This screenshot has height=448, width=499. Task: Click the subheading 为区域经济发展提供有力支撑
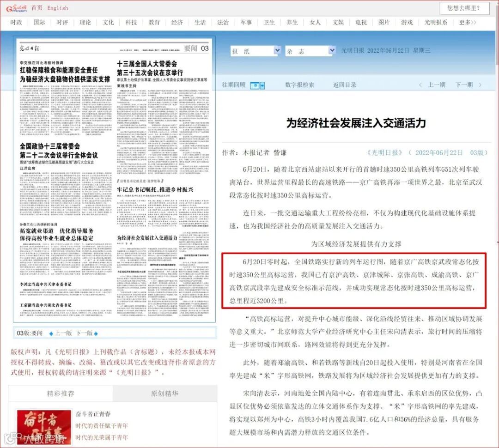tap(356, 244)
